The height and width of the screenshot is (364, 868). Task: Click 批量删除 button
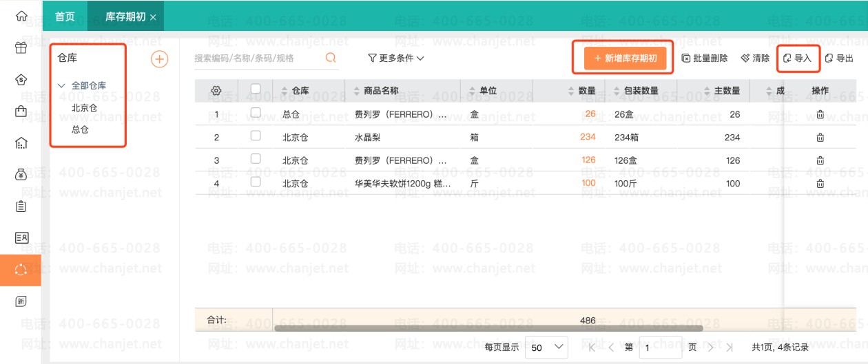705,58
